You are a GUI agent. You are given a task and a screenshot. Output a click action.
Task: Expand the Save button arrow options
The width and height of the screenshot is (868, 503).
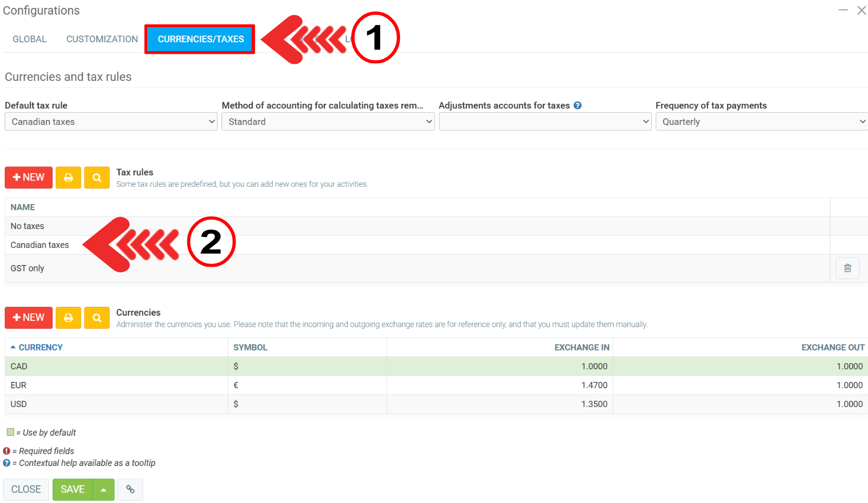coord(104,489)
